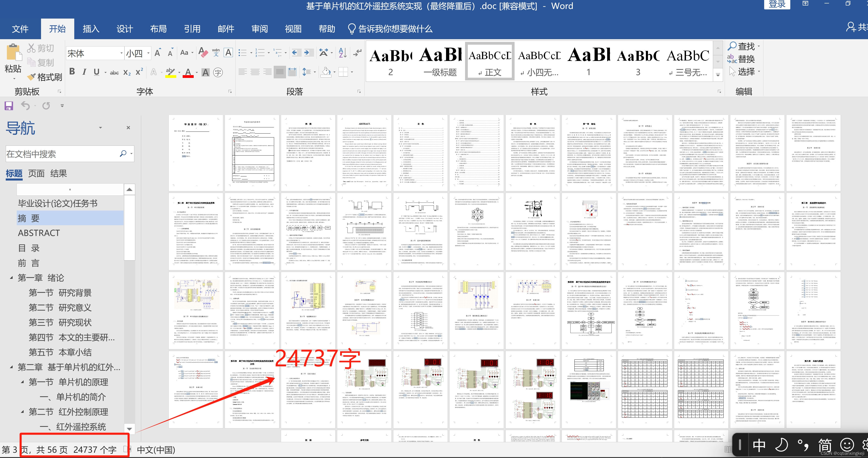Click the 中 input mode in the IME bar
This screenshot has width=868, height=458.
point(759,445)
